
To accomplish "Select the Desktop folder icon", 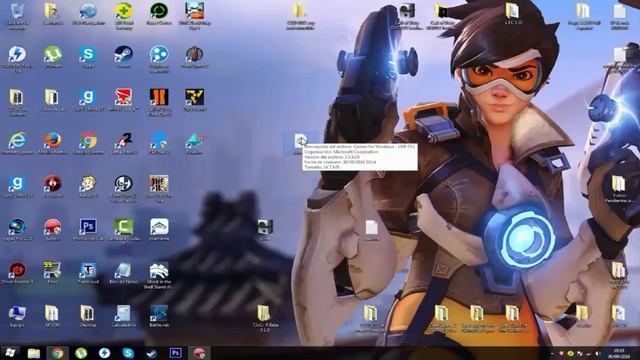I will (x=88, y=316).
